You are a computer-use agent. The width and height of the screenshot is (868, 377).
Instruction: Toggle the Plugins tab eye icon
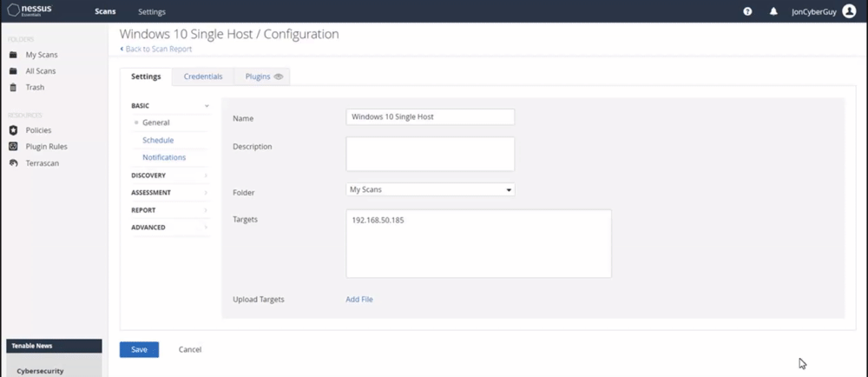point(279,77)
